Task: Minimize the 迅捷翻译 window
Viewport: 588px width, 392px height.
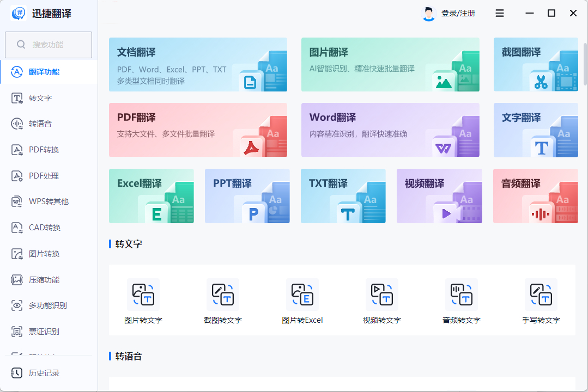Action: pyautogui.click(x=530, y=13)
